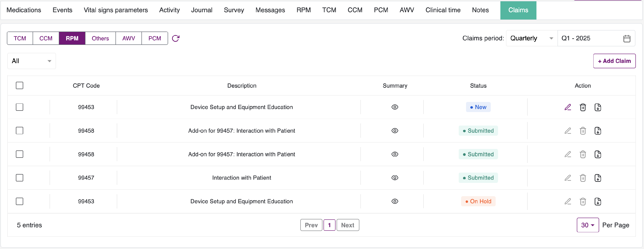Check the select-all header checkbox

(20, 85)
